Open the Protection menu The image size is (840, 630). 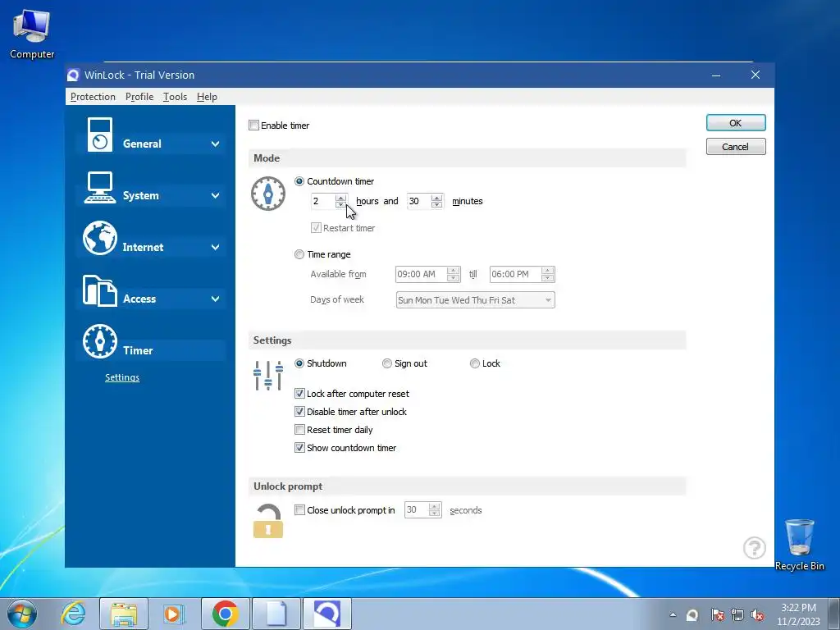click(x=93, y=97)
